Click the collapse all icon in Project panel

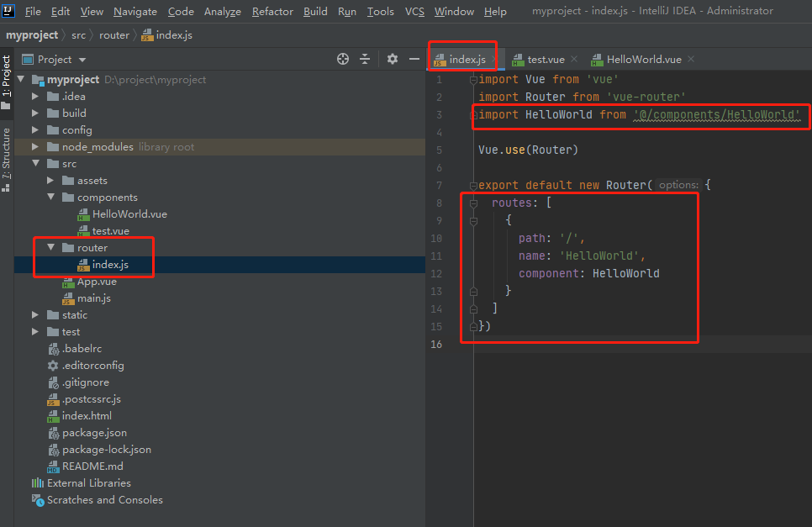[365, 59]
